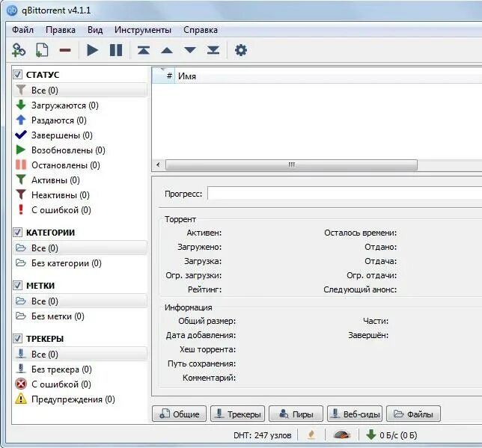
Task: Move torrent up in queue
Action: tap(167, 50)
